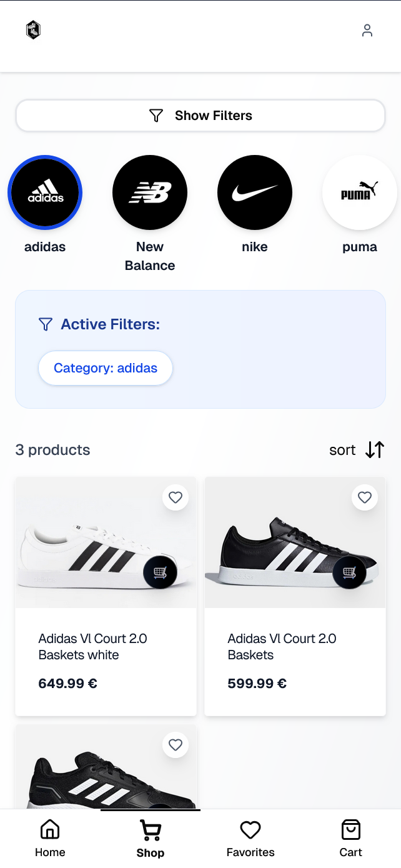Open the Cart tab
This screenshot has width=401, height=868.
351,839
